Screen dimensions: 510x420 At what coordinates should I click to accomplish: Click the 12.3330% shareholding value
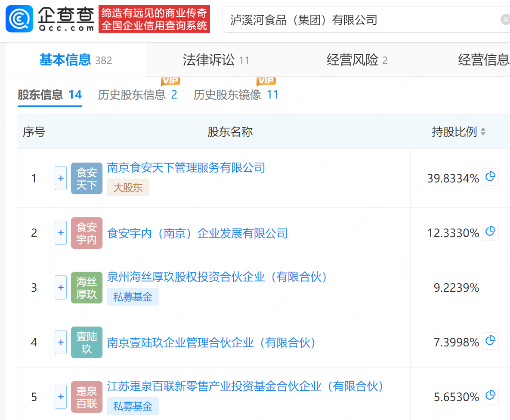(453, 233)
